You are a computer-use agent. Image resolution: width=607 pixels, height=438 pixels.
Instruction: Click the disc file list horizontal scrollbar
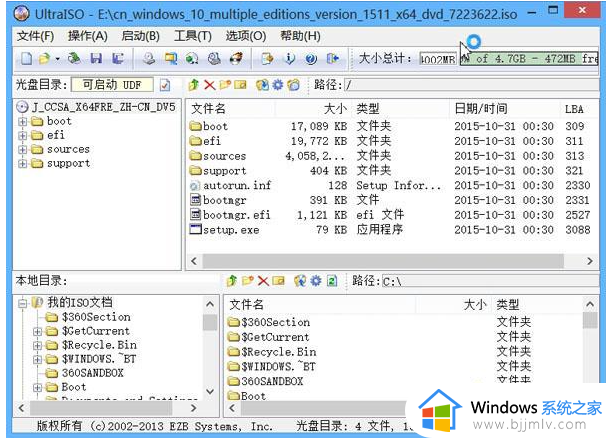click(x=383, y=261)
